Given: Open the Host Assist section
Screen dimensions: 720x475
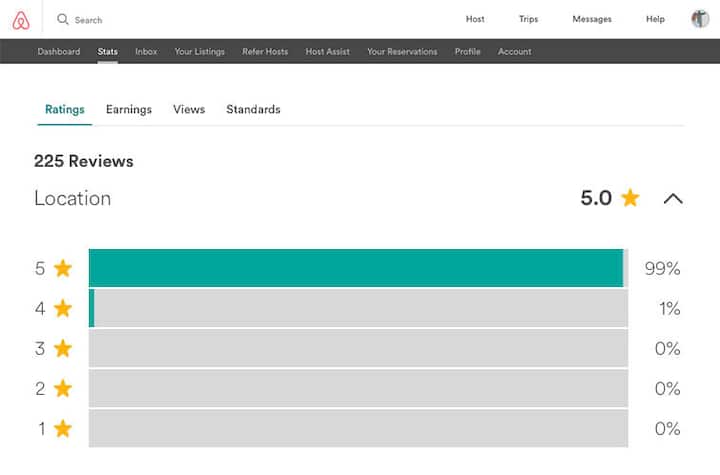Looking at the screenshot, I should pyautogui.click(x=327, y=52).
